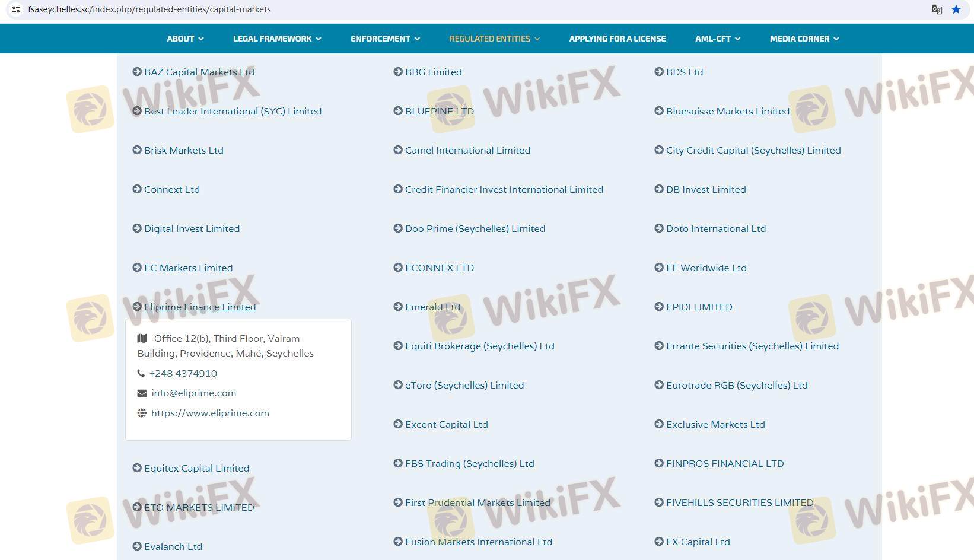The height and width of the screenshot is (560, 974).
Task: Open Doo Prime (Seychelles) Limited entry
Action: tap(475, 228)
